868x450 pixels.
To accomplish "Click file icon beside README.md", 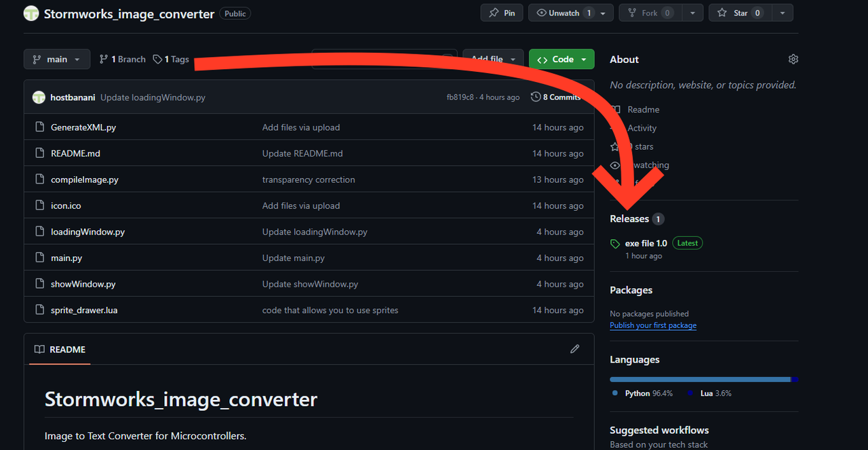I will (x=39, y=153).
